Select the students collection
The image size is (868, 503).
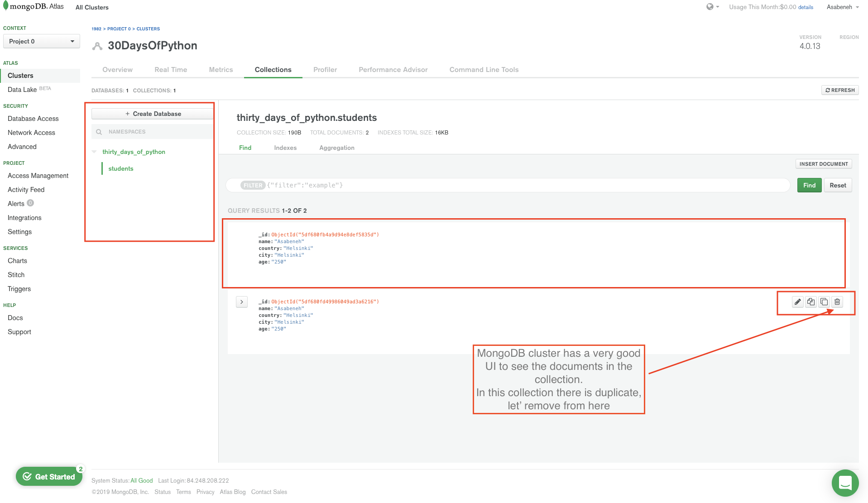(x=121, y=169)
